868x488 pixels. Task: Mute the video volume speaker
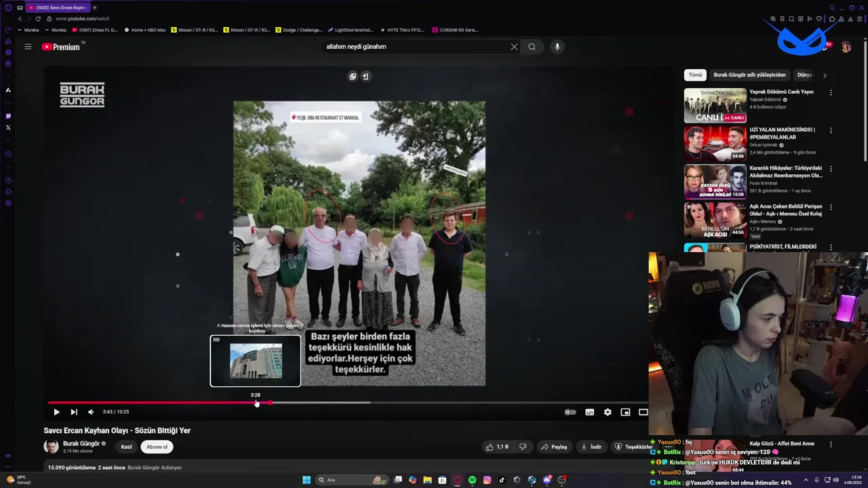(x=91, y=412)
